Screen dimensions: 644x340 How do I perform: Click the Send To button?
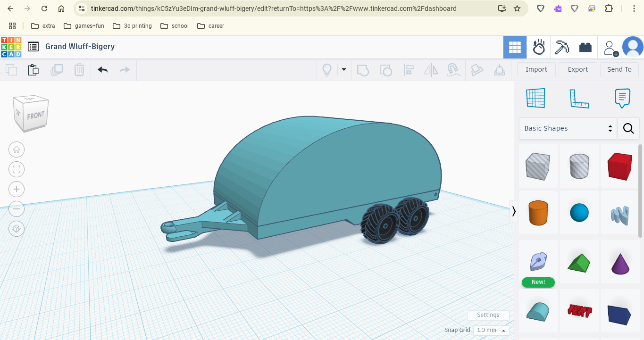click(619, 69)
